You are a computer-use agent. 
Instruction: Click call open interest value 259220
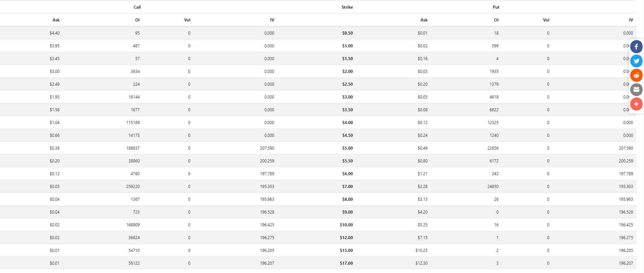[x=133, y=187]
